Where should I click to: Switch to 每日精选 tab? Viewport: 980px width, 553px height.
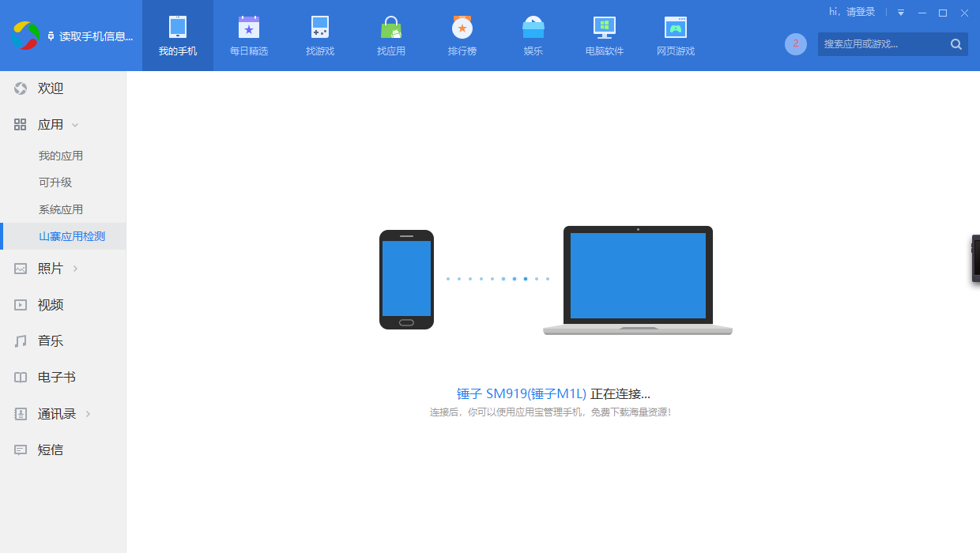pos(249,36)
